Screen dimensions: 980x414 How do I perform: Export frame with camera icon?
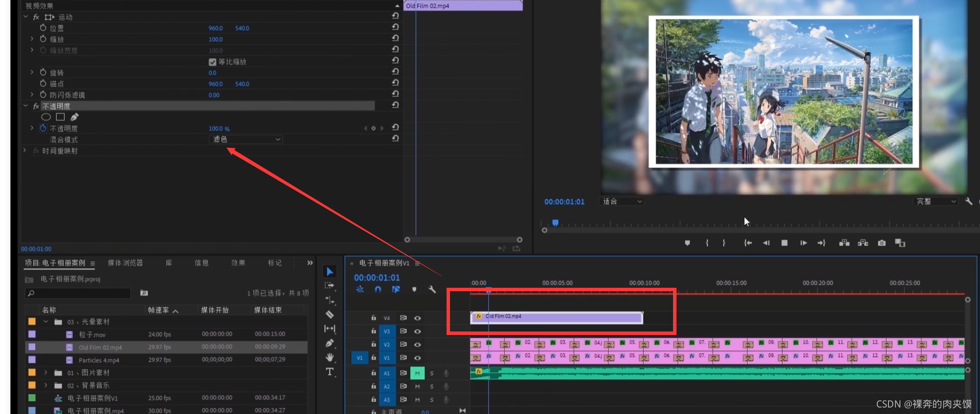(x=882, y=243)
